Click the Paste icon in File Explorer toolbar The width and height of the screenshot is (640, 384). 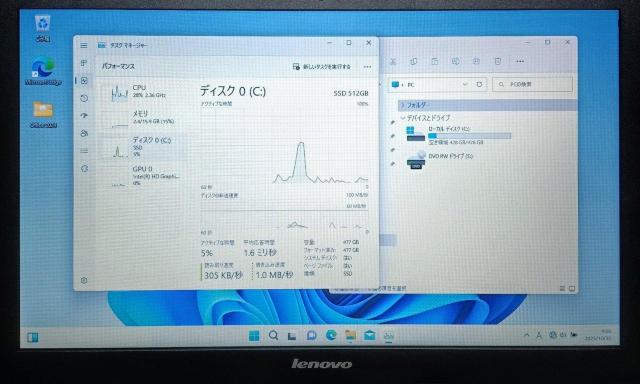435,62
